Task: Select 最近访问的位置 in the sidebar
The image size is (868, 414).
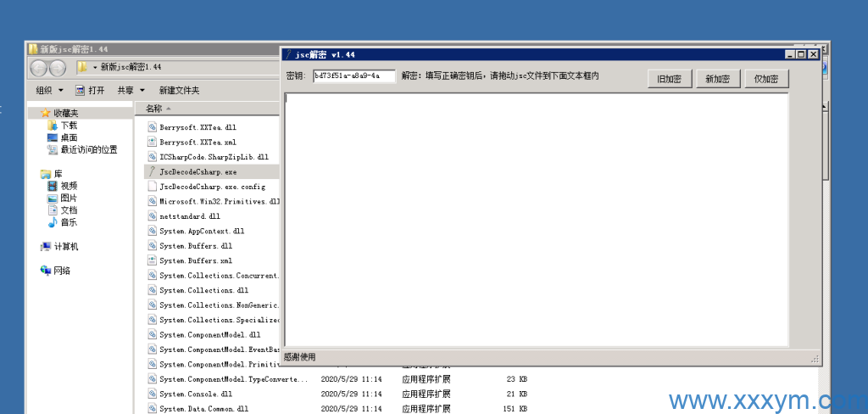Action: 88,149
